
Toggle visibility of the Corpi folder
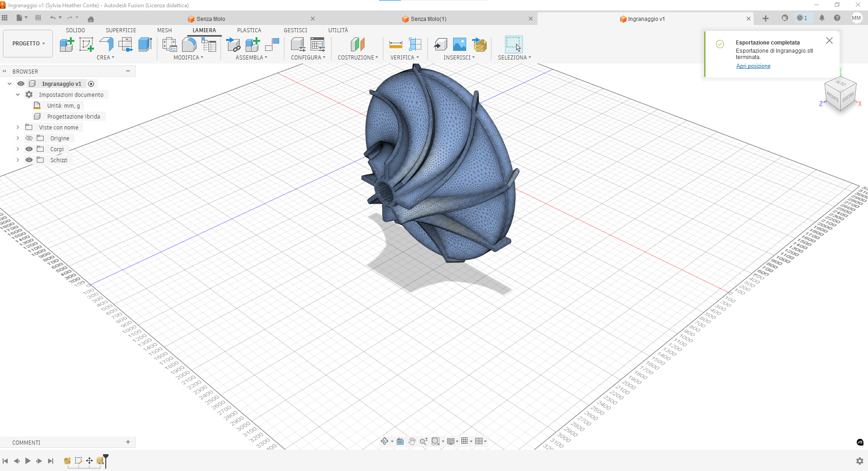click(x=29, y=149)
